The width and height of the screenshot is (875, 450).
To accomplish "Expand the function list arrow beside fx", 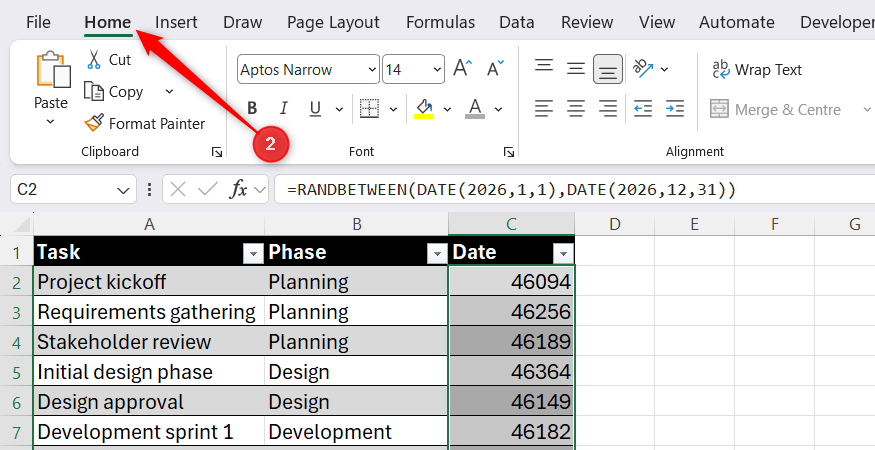I will [259, 190].
